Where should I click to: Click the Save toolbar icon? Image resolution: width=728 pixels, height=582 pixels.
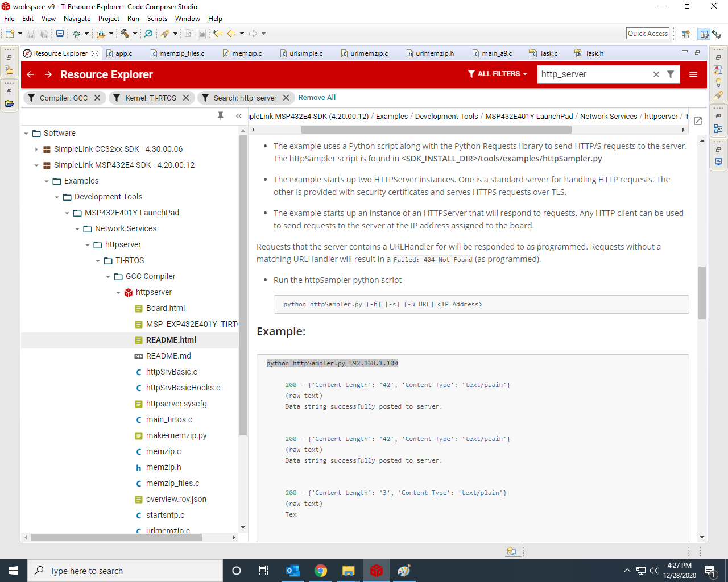pyautogui.click(x=31, y=34)
